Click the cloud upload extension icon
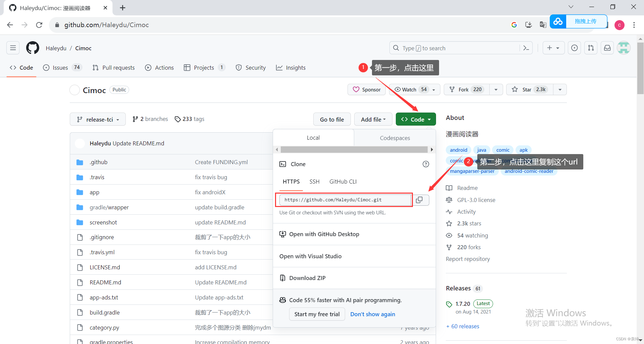The image size is (644, 344). click(558, 21)
